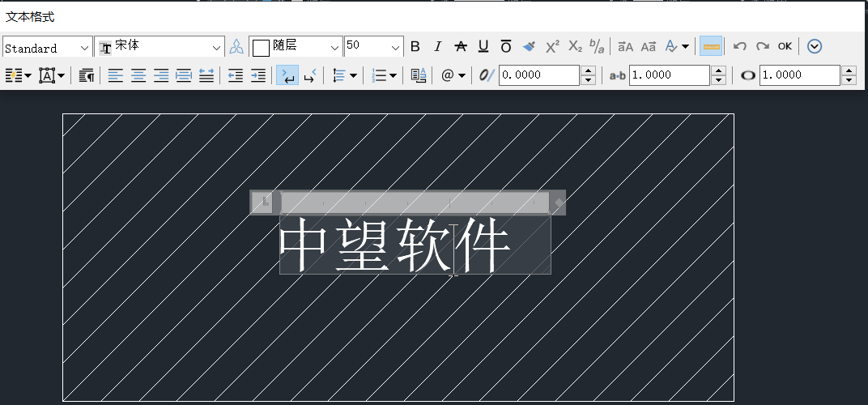Click the annotative text icon
The height and width of the screenshot is (405, 868).
pyautogui.click(x=236, y=47)
